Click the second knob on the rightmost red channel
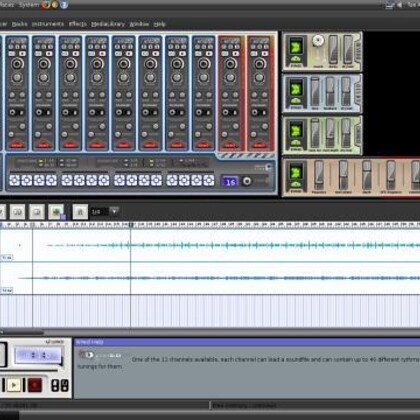 [x=259, y=78]
